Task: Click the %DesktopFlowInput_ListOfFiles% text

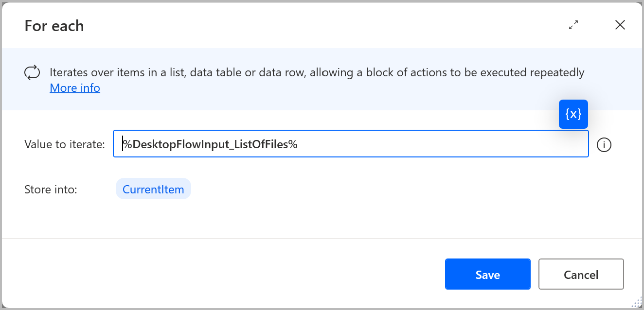Action: (210, 144)
